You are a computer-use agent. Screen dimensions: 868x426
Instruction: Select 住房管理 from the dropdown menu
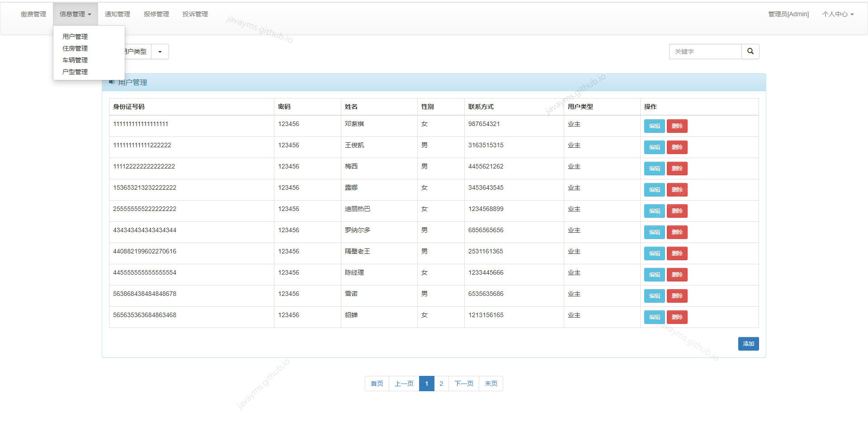point(75,48)
